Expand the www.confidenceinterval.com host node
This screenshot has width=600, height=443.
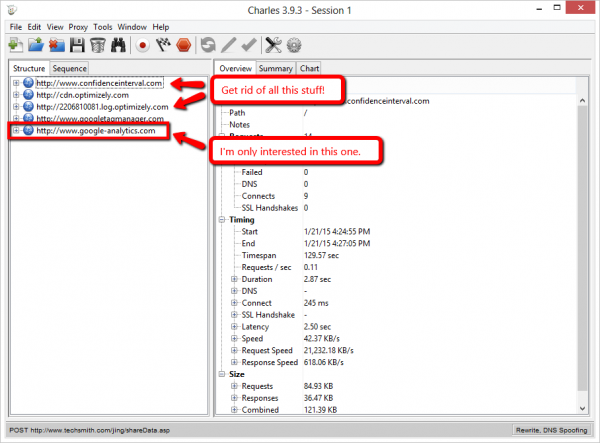click(16, 83)
